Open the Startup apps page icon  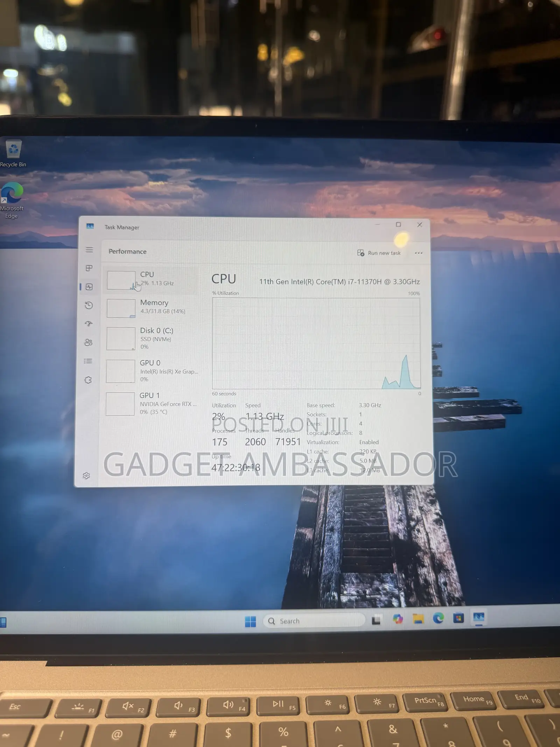click(89, 324)
